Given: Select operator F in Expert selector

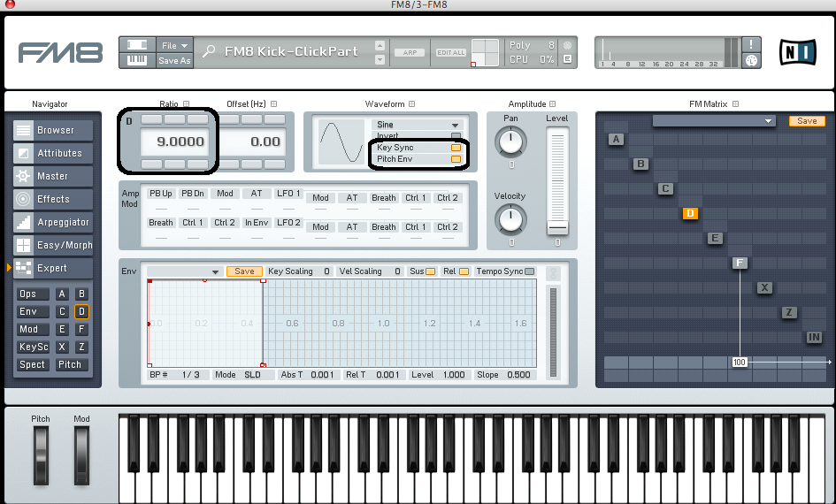Looking at the screenshot, I should tap(81, 329).
